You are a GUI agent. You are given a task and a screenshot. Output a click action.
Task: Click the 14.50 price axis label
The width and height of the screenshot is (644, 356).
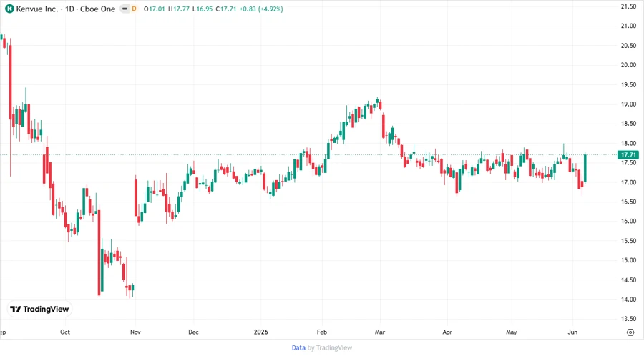(628, 280)
